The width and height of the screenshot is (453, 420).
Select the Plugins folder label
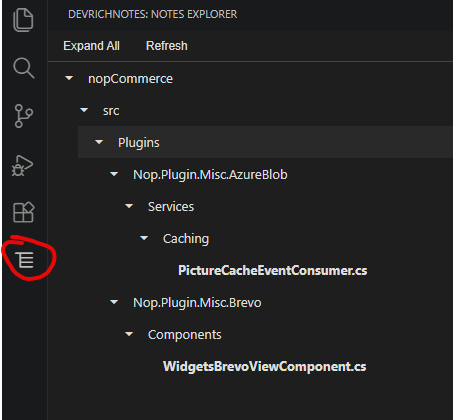click(x=139, y=143)
